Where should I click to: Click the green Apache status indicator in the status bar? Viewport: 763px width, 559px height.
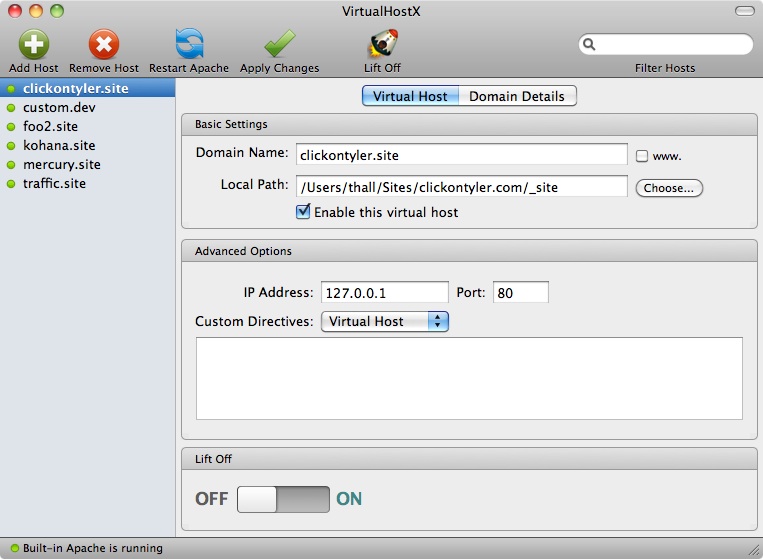coord(12,549)
